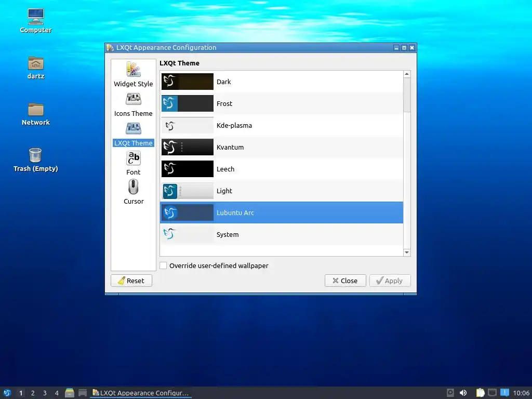Screen dimensions: 532x399
Task: Click the theme list scrollbar handle
Action: click(407, 95)
